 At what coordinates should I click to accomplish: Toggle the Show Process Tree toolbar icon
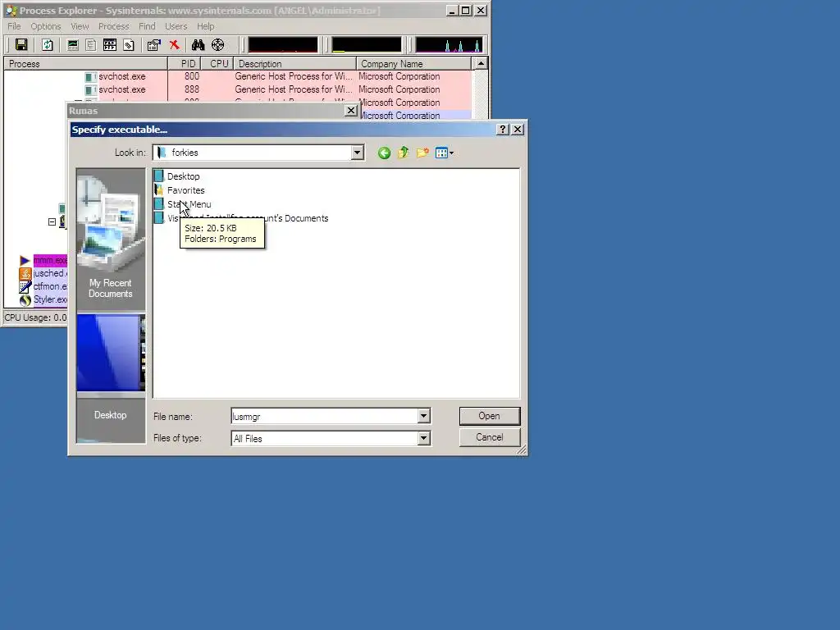coord(91,45)
